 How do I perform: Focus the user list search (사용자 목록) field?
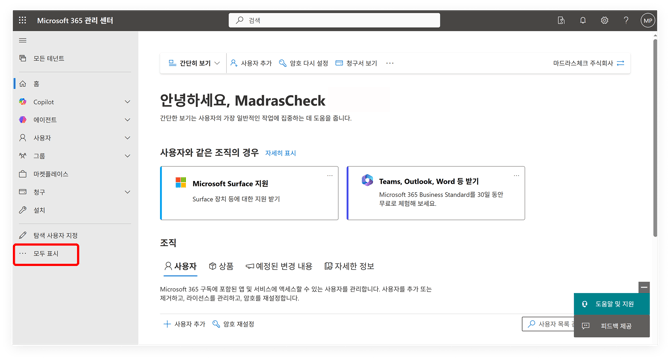548,324
